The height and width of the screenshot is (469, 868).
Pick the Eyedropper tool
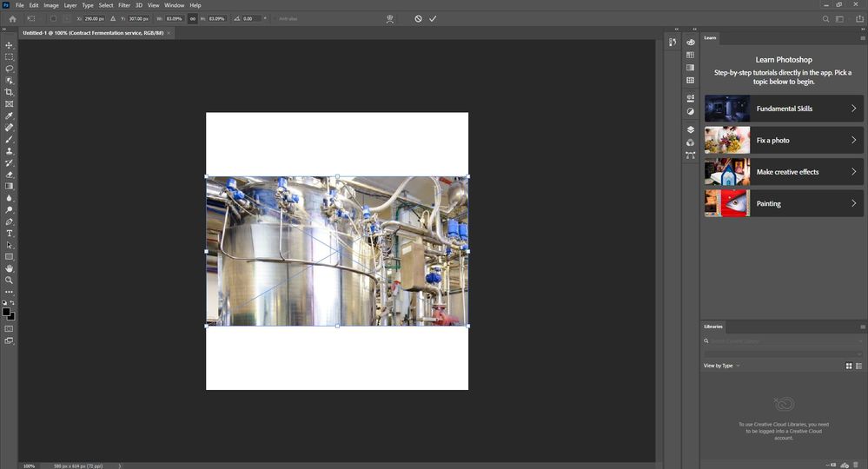pyautogui.click(x=10, y=116)
